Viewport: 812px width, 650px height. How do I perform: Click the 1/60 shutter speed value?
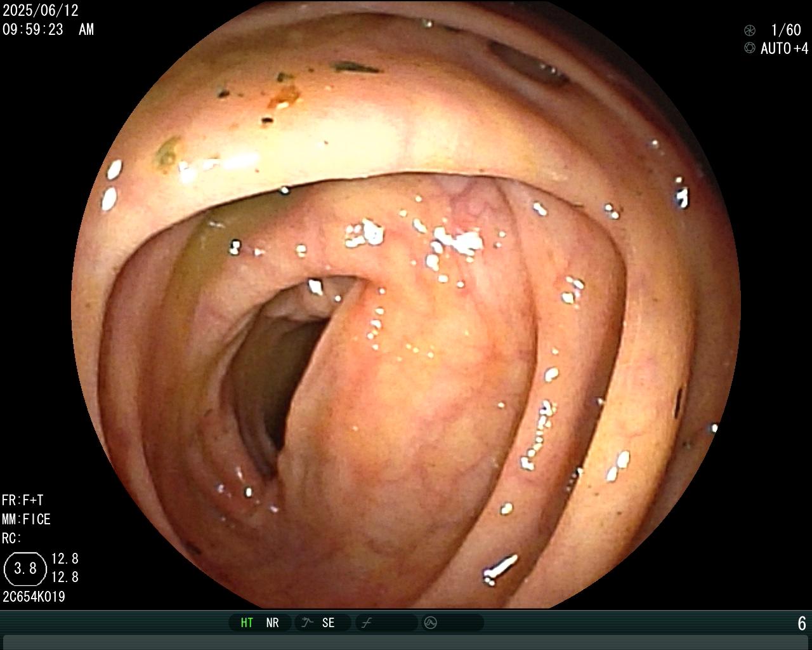pos(786,30)
